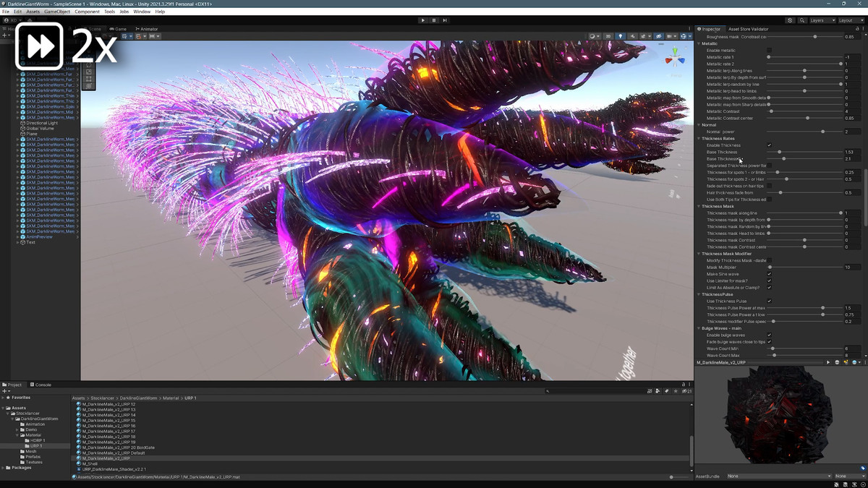The height and width of the screenshot is (488, 868).
Task: Click the Step frame button
Action: 444,20
